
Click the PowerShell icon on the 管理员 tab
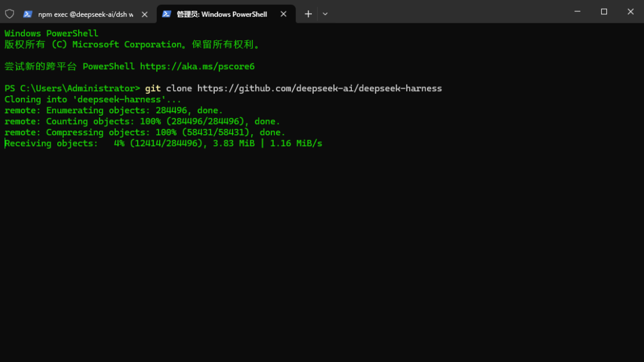click(166, 14)
